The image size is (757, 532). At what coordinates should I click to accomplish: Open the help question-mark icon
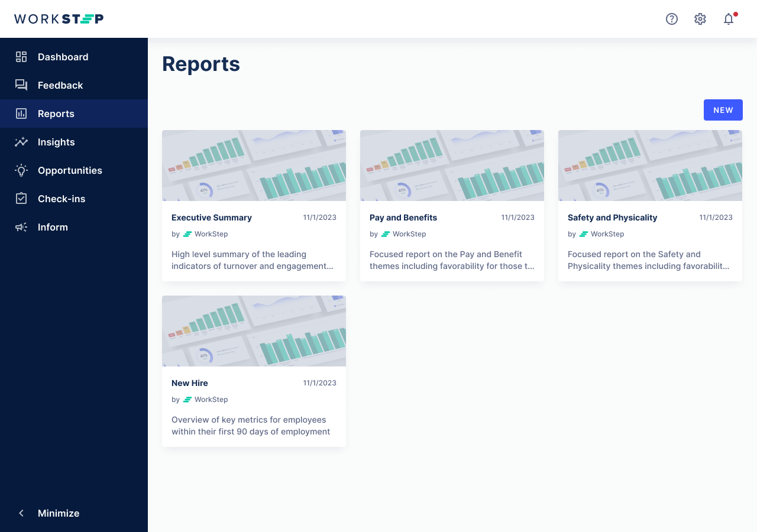(672, 19)
